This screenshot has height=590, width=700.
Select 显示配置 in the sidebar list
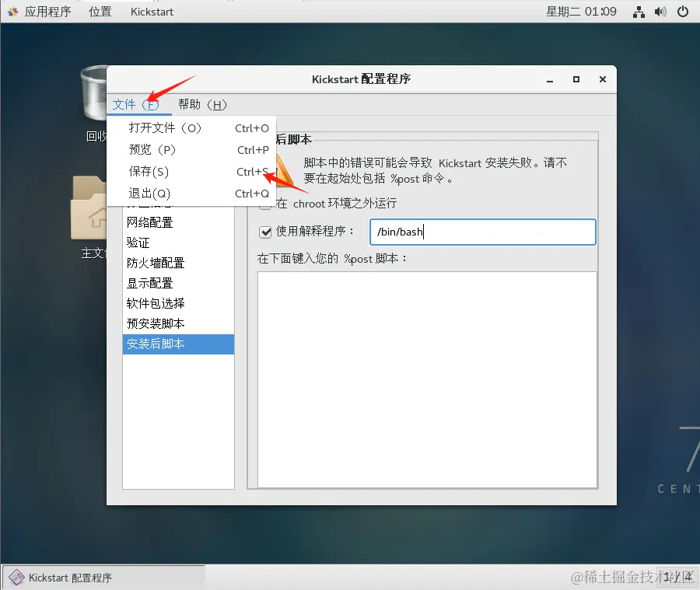click(178, 284)
